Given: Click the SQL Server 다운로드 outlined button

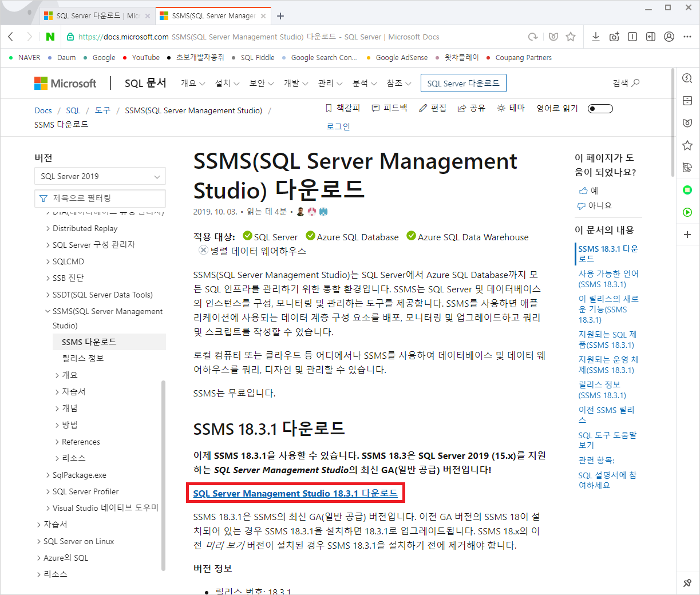Looking at the screenshot, I should click(463, 83).
